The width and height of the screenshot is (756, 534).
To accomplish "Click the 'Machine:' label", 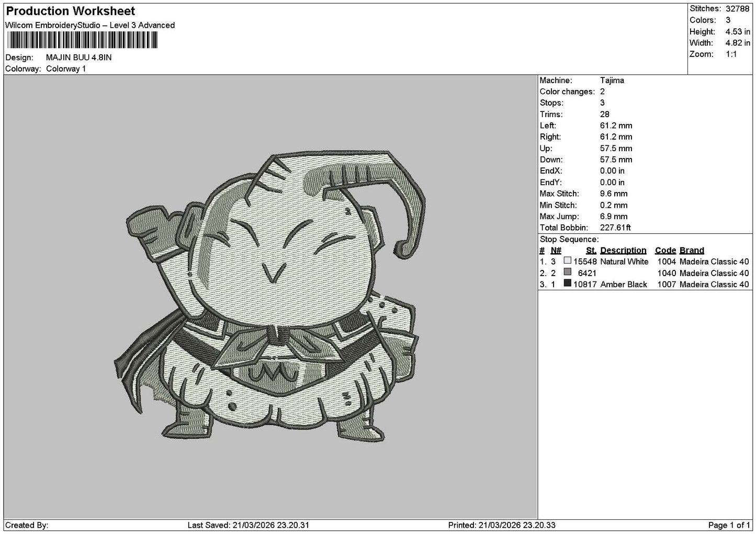I will tap(556, 81).
